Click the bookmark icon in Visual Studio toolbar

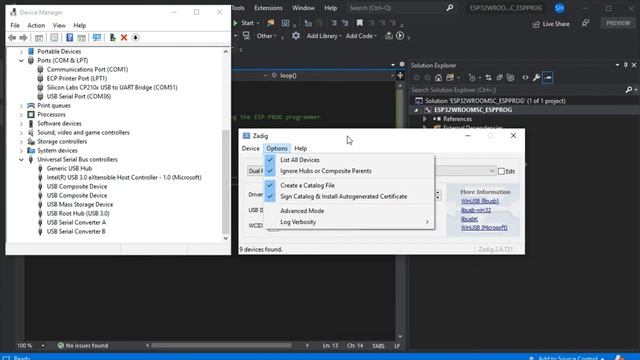(x=360, y=23)
